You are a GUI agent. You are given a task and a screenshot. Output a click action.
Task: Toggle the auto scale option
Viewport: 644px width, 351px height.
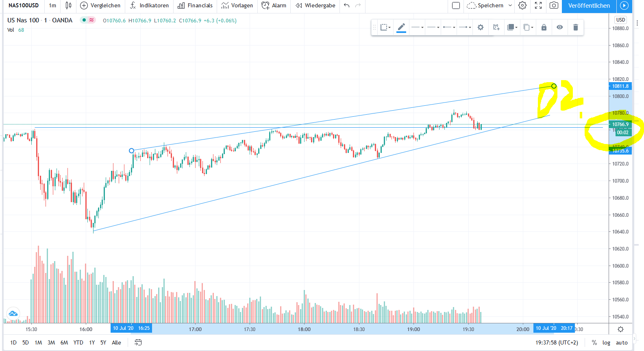point(622,342)
